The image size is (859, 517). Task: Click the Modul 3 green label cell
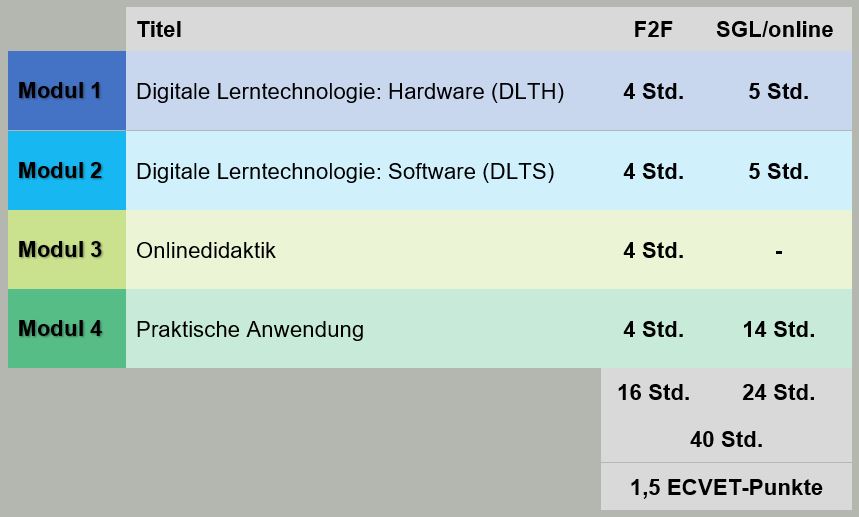pyautogui.click(x=67, y=250)
